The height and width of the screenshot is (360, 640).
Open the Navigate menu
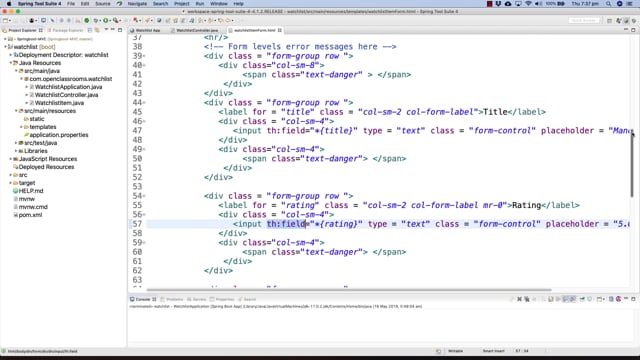pos(137,4)
